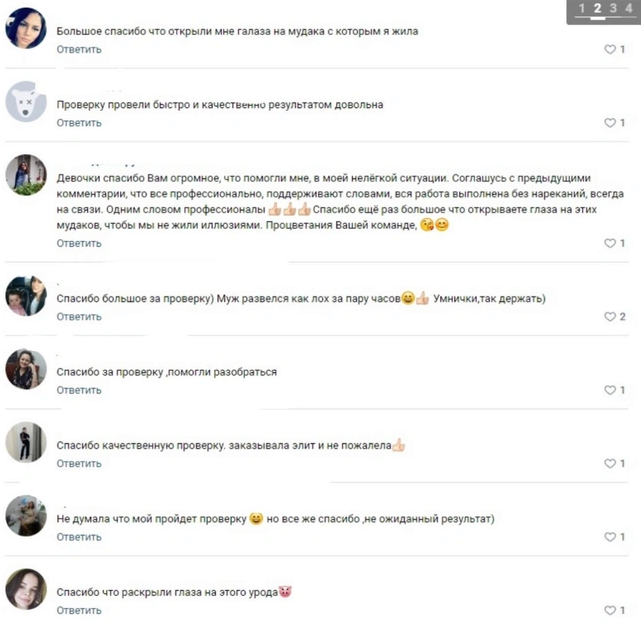
Task: Like the 'Не думала что мой пройдет' comment
Action: (614, 537)
